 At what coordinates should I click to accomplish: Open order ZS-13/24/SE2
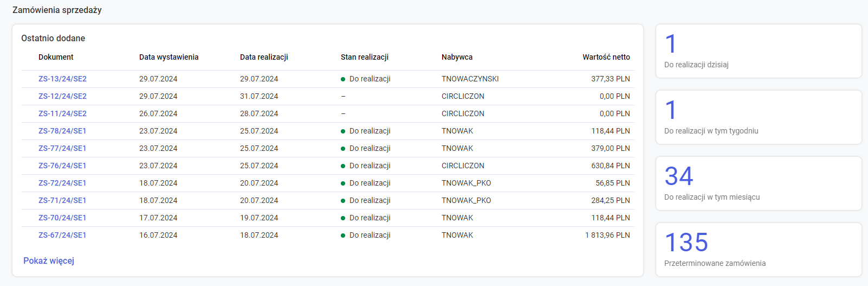point(62,79)
